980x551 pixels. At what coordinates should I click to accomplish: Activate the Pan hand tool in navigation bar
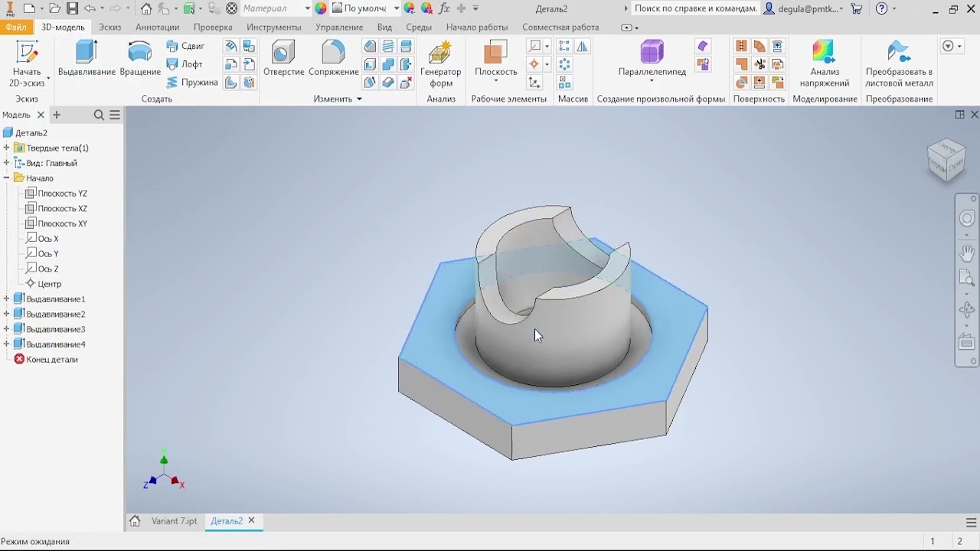(967, 253)
